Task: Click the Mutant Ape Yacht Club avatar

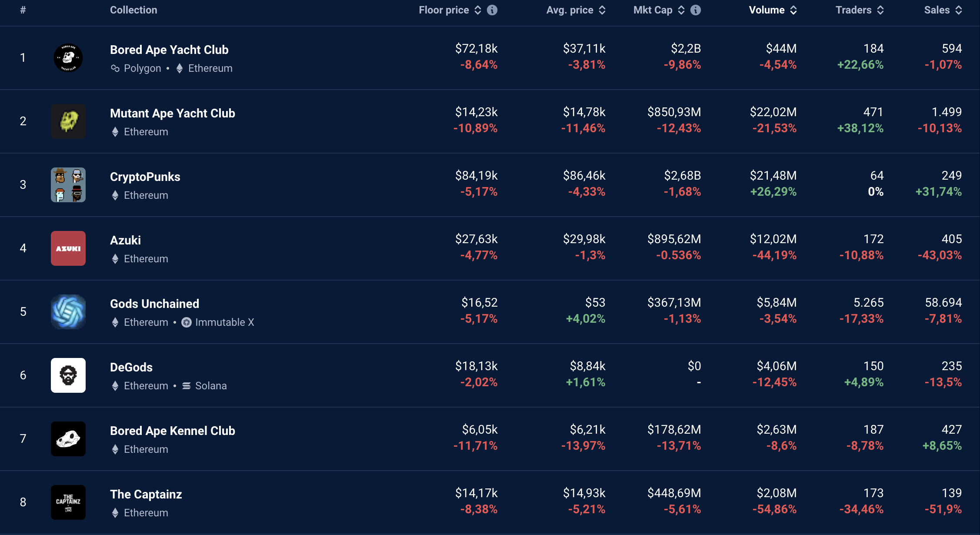Action: coord(68,121)
